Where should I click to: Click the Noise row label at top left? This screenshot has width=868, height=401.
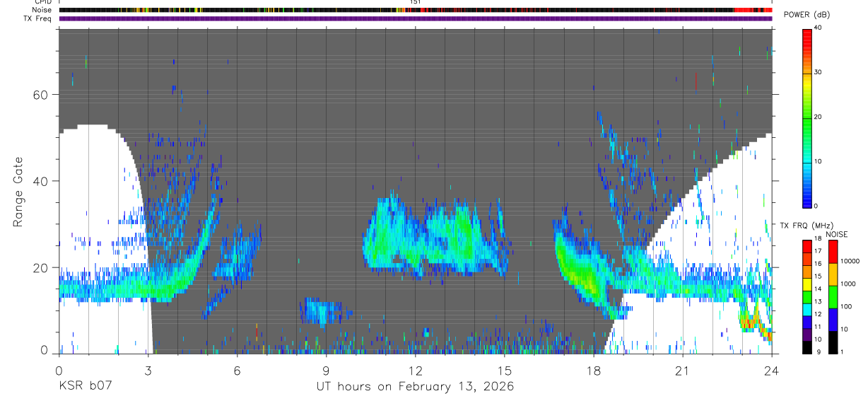click(43, 11)
